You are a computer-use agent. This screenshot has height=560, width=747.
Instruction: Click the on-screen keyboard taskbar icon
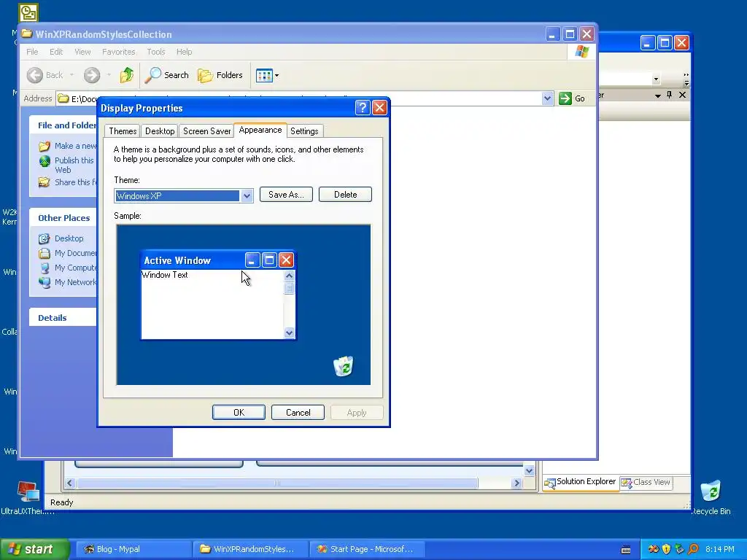click(626, 550)
